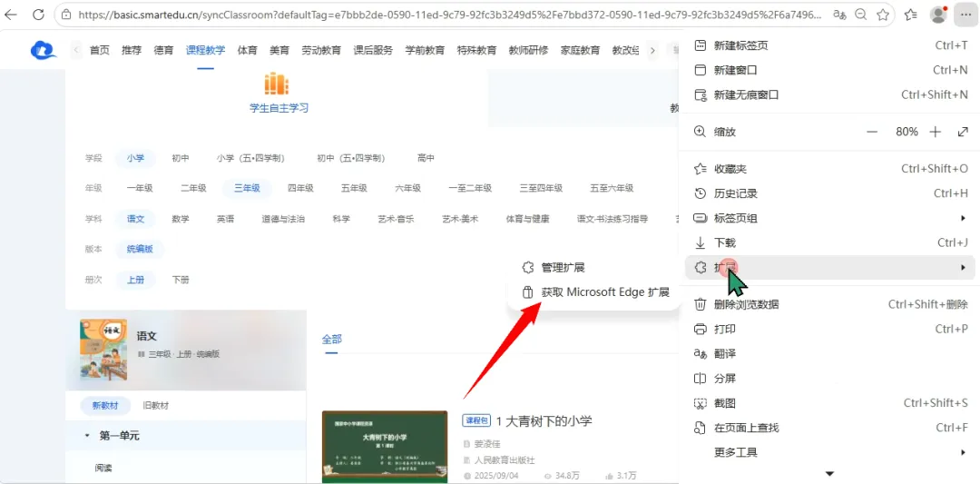This screenshot has height=484, width=980.
Task: Click the browser URL address field
Action: coord(450,15)
